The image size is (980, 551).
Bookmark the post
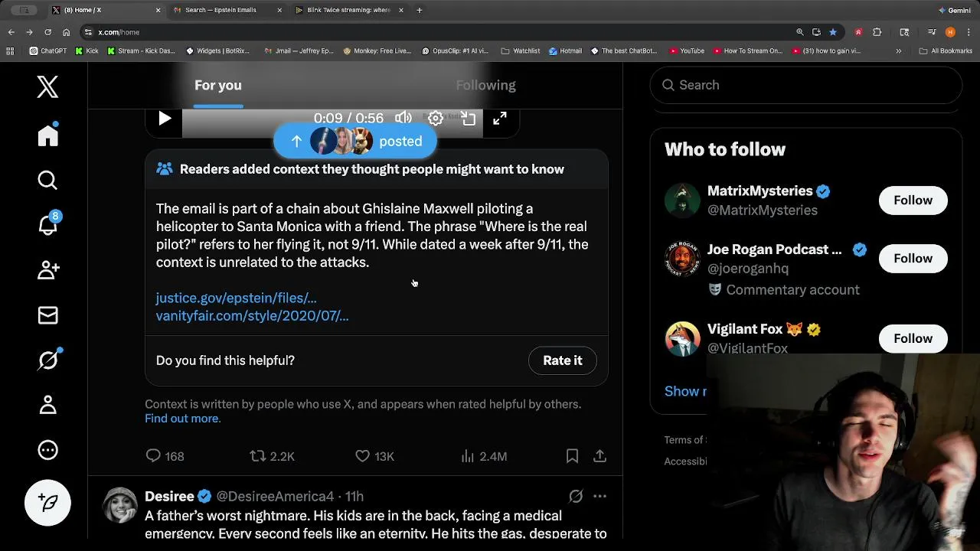(572, 456)
